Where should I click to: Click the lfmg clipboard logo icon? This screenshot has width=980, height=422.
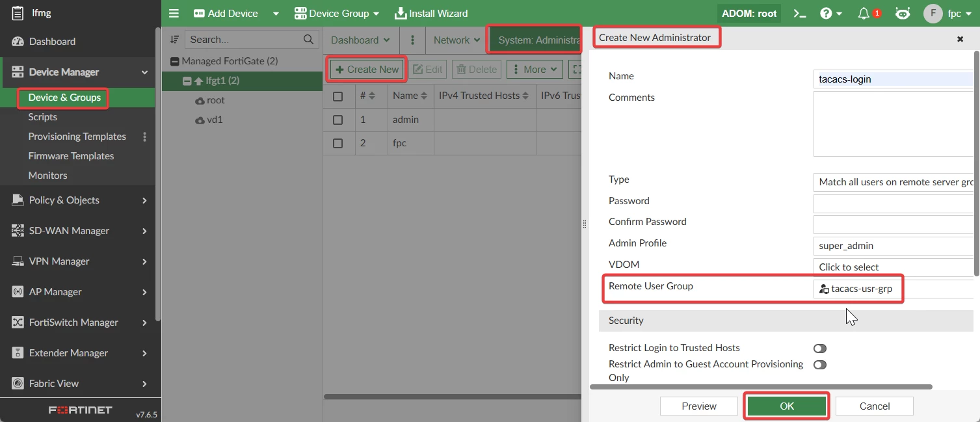point(18,13)
